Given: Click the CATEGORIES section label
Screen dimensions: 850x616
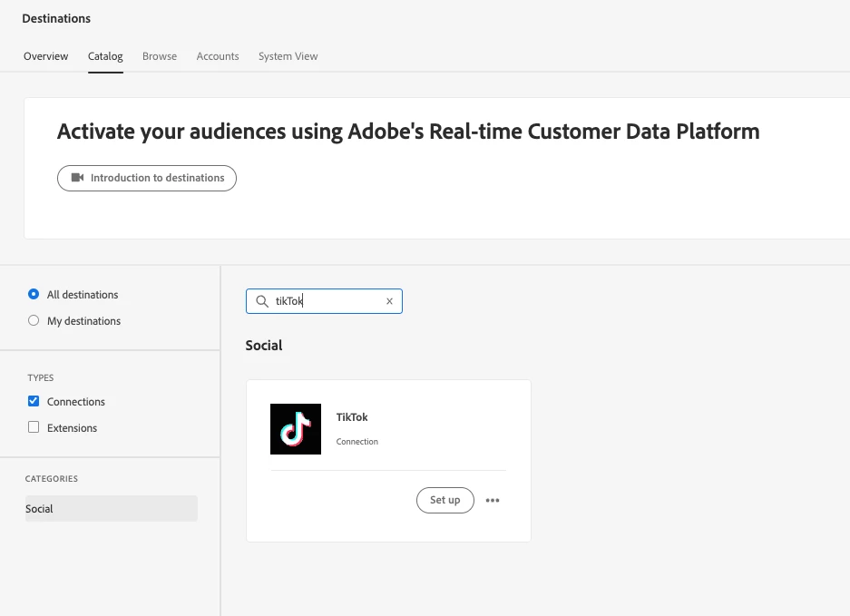Looking at the screenshot, I should (52, 479).
